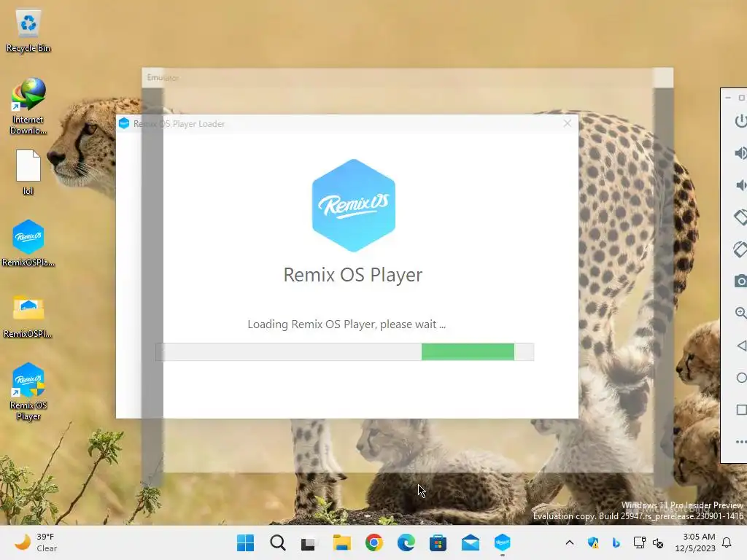
Task: Open Microsoft Store from the taskbar
Action: 438,542
